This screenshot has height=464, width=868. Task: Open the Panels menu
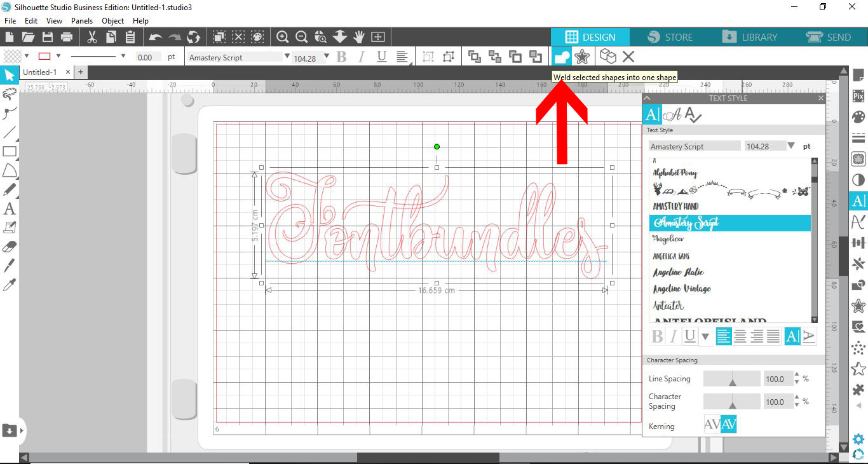point(82,21)
